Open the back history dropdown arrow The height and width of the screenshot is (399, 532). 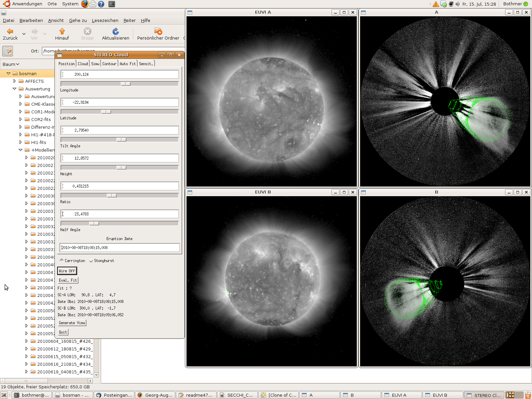click(24, 34)
